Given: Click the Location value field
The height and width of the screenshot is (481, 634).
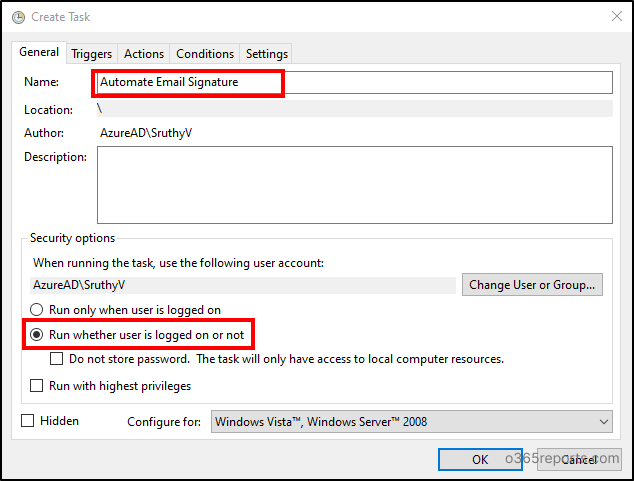Looking at the screenshot, I should [355, 109].
